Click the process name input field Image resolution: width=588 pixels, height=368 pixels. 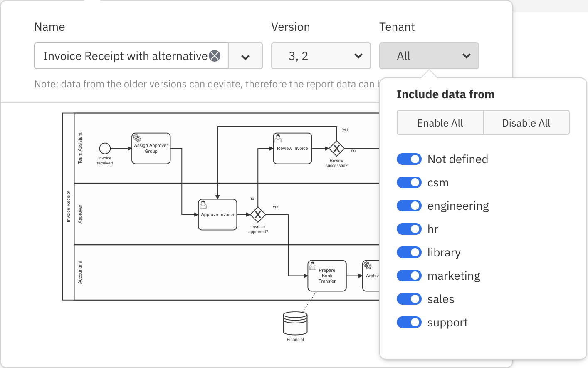click(x=125, y=56)
